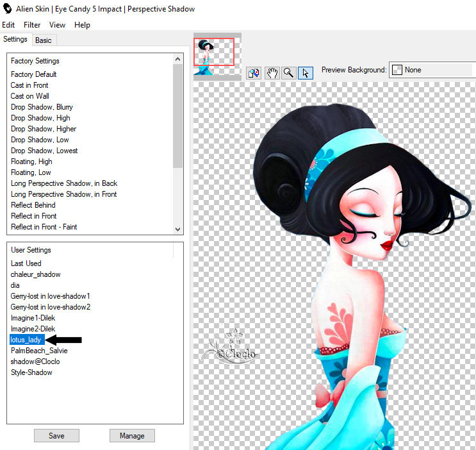The image size is (476, 450).
Task: Click the Manage button
Action: tap(132, 436)
